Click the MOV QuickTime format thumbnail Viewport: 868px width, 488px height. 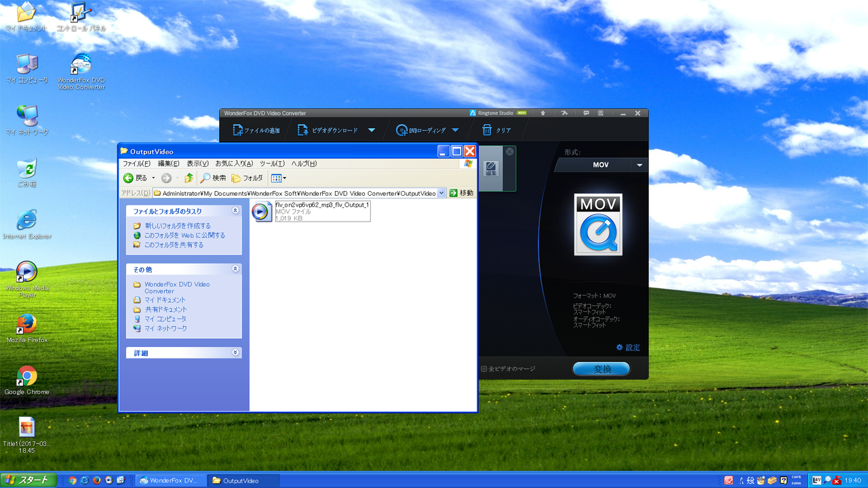click(x=598, y=224)
